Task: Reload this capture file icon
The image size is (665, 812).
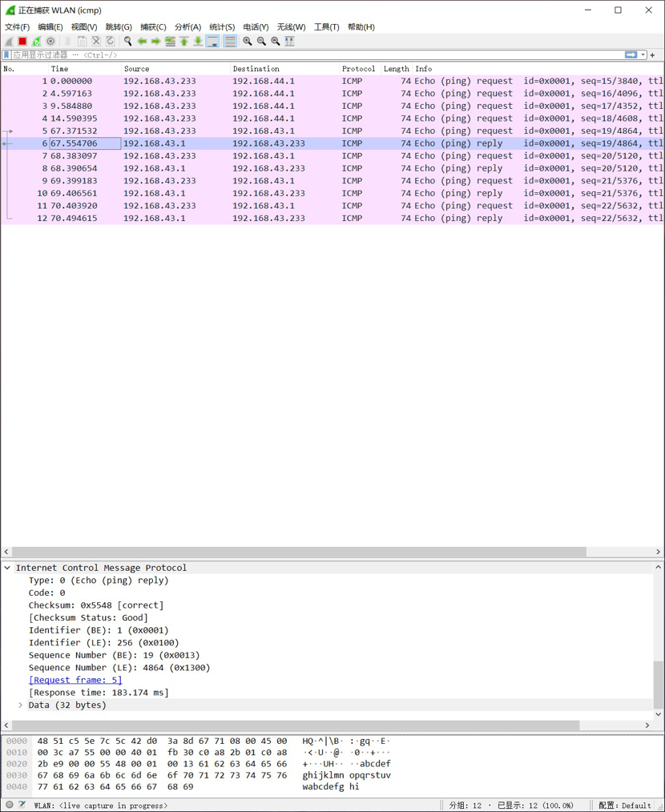Action: (110, 42)
